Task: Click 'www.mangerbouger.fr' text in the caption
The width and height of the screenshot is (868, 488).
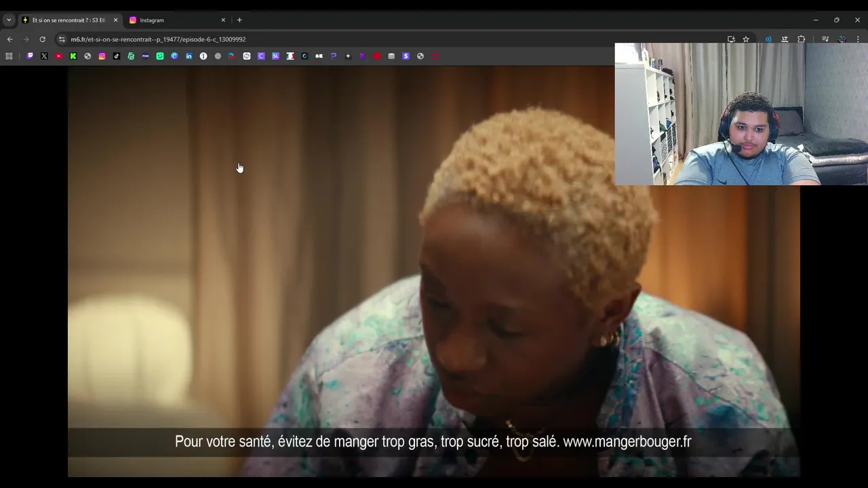Action: (627, 442)
